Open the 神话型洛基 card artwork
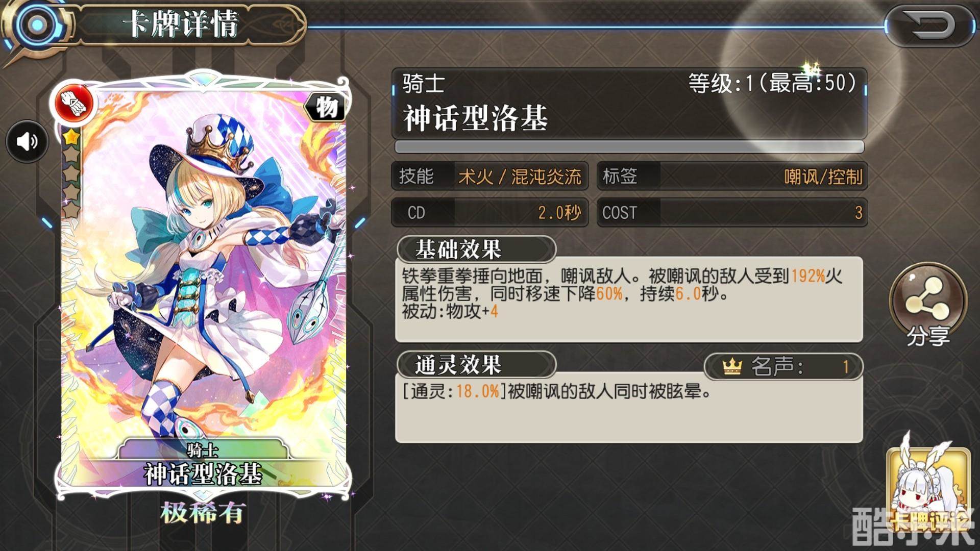Viewport: 980px width, 551px height. point(203,286)
